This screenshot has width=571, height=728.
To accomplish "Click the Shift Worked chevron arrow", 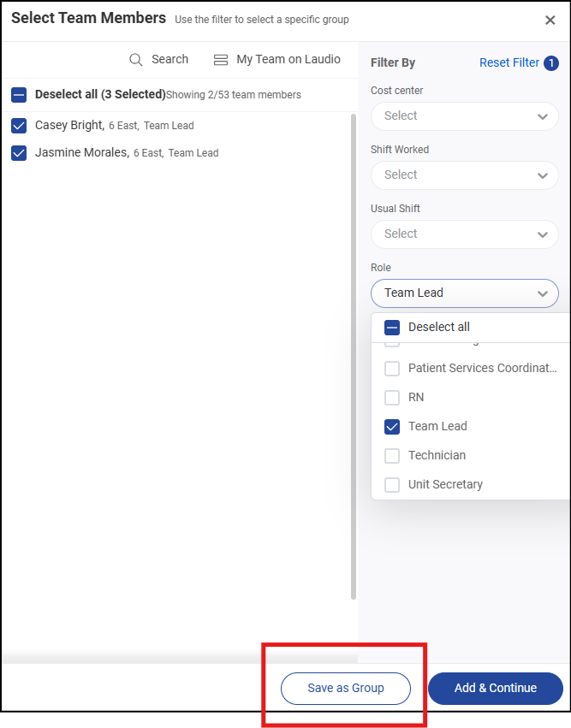I will 542,175.
